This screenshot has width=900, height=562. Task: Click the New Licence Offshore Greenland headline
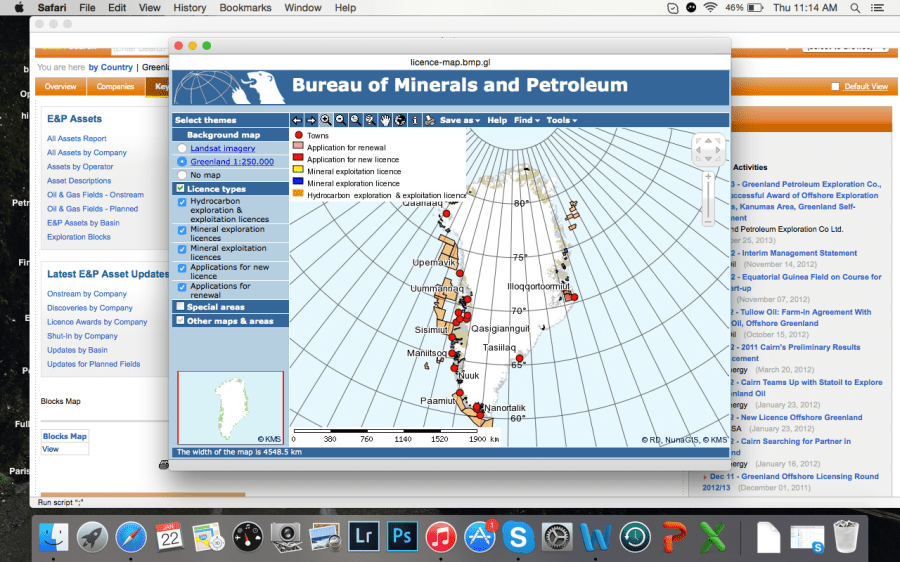pyautogui.click(x=801, y=417)
